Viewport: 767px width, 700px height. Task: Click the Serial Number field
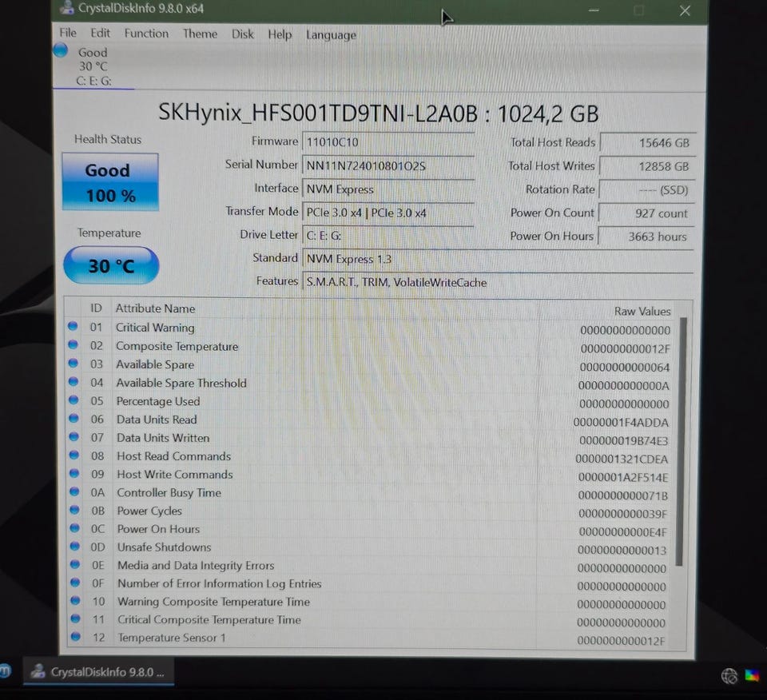click(388, 166)
